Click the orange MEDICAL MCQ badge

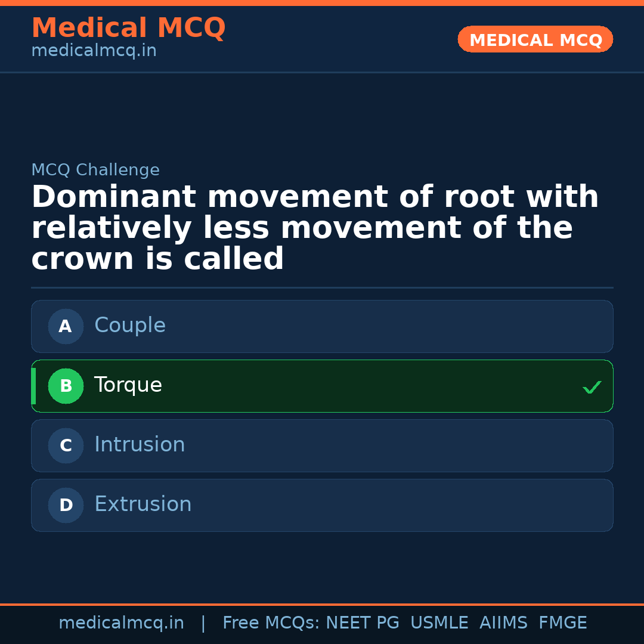tap(535, 39)
